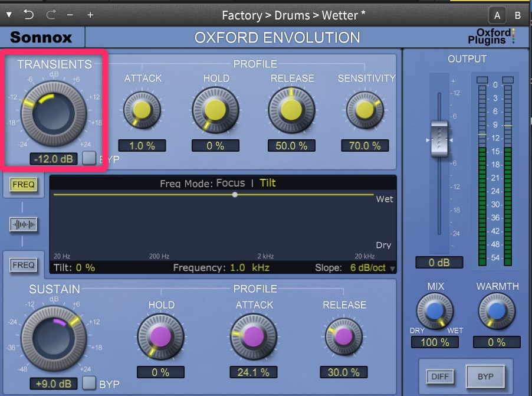Enable the Sustain BYP checkbox
This screenshot has width=532, height=396.
pyautogui.click(x=88, y=383)
